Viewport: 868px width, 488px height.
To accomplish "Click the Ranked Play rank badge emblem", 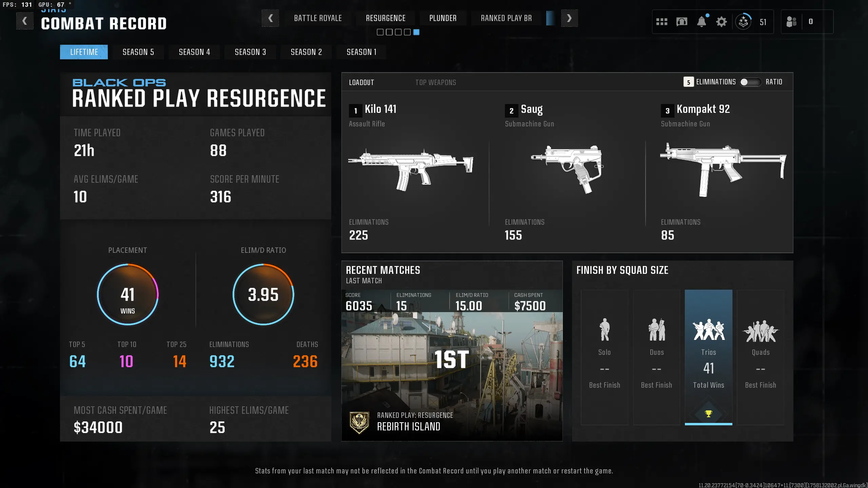I will click(x=359, y=422).
